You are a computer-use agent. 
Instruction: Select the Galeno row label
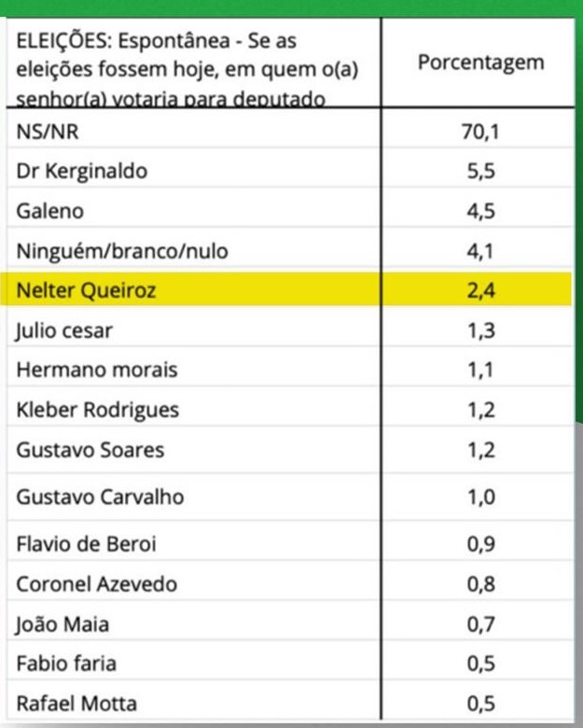tap(50, 211)
